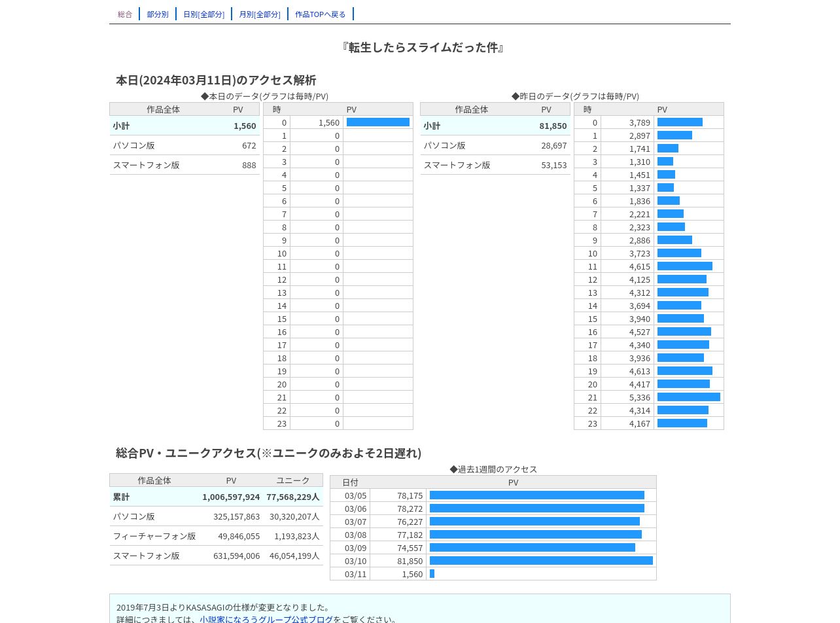The width and height of the screenshot is (840, 623).
Task: Click yesterday's hour 3 value 1,310
Action: pyautogui.click(x=640, y=162)
